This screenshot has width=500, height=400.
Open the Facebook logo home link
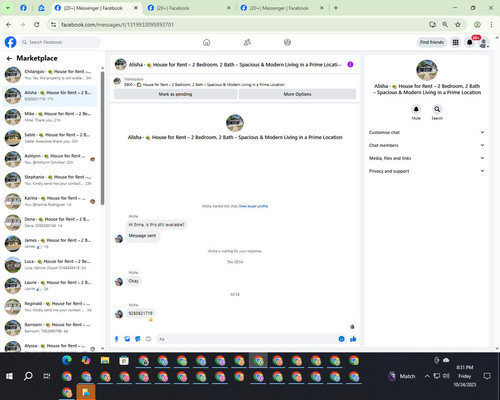click(x=10, y=42)
